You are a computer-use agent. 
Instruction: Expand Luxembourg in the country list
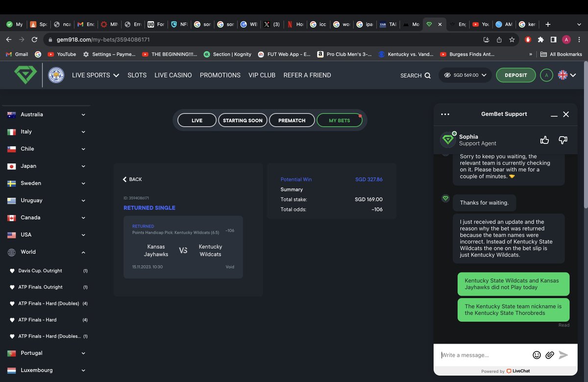pos(47,370)
